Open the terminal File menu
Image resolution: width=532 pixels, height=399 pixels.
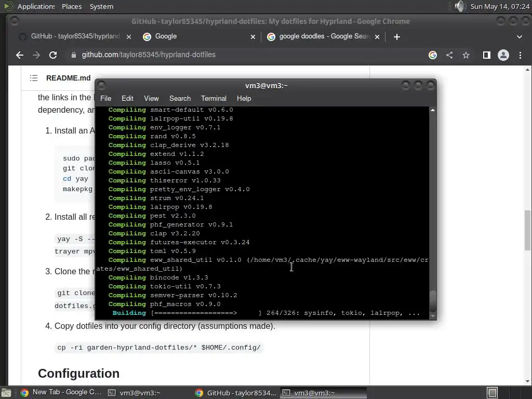coord(105,98)
